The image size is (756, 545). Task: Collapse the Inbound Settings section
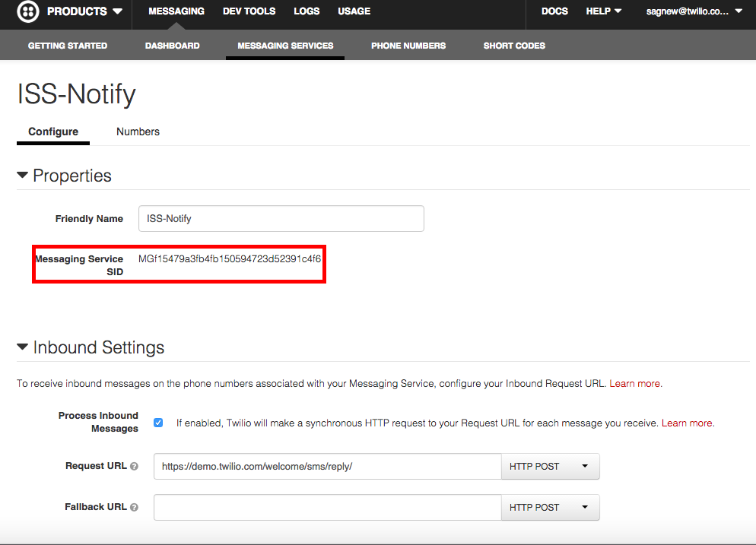click(24, 347)
